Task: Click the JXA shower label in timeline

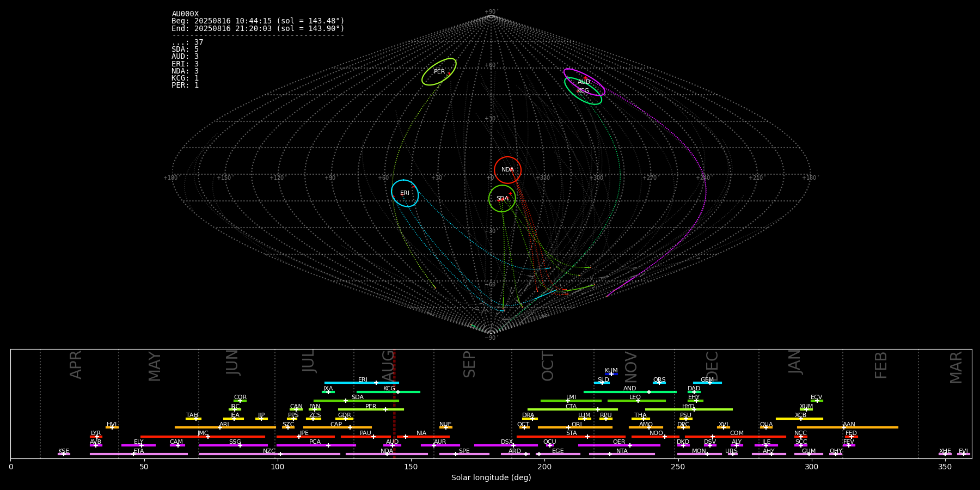Action: tap(328, 389)
